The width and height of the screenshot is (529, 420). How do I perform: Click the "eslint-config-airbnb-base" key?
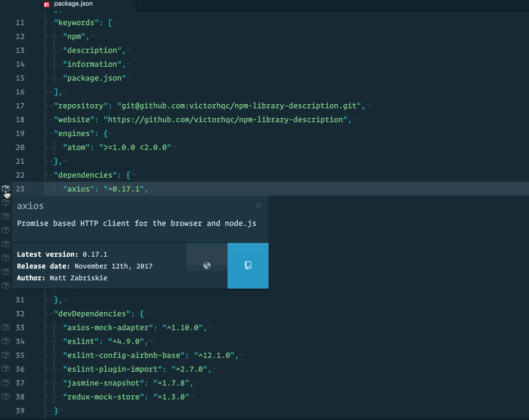[x=124, y=355]
